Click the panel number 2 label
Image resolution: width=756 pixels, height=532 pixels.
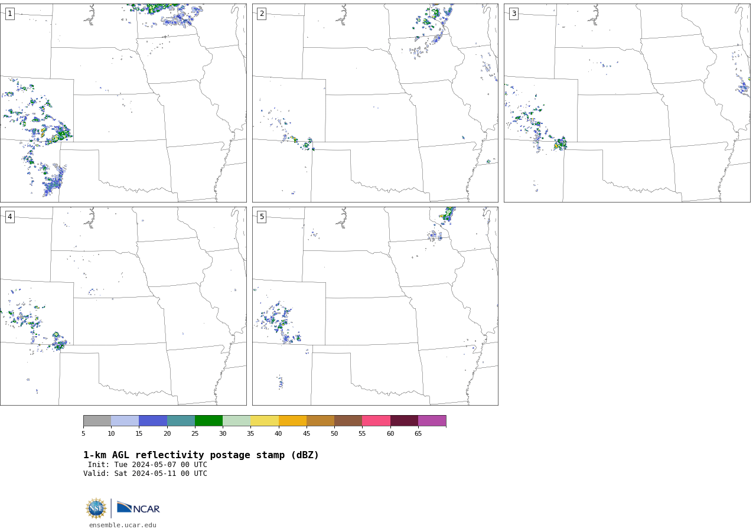pyautogui.click(x=262, y=14)
